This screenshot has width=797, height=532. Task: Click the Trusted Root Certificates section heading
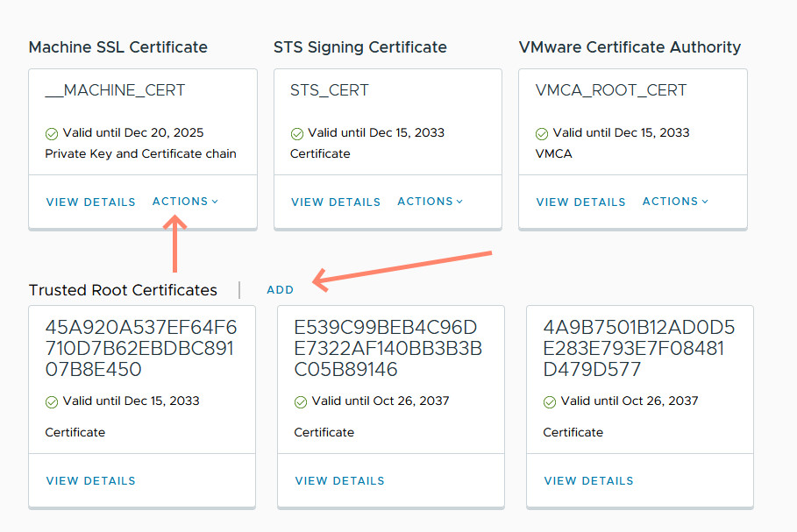click(x=123, y=290)
